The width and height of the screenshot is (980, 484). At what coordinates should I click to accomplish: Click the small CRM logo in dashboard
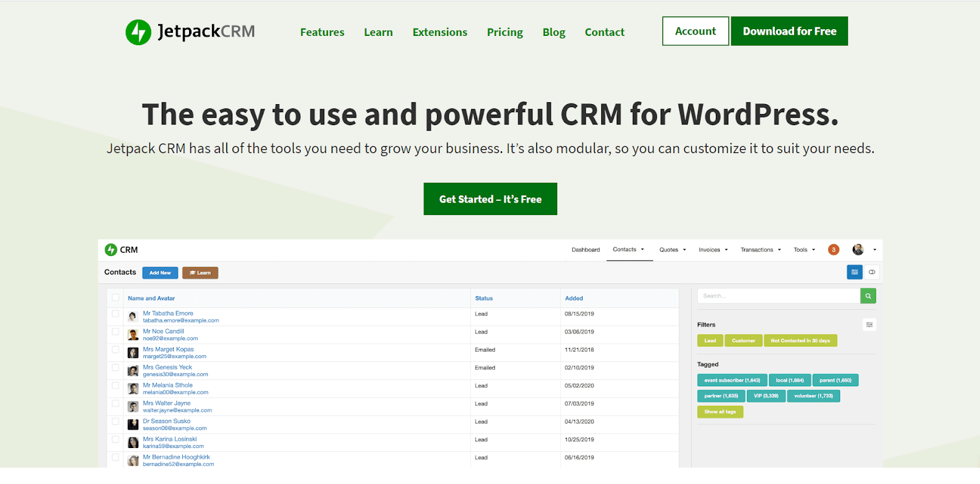pos(111,250)
